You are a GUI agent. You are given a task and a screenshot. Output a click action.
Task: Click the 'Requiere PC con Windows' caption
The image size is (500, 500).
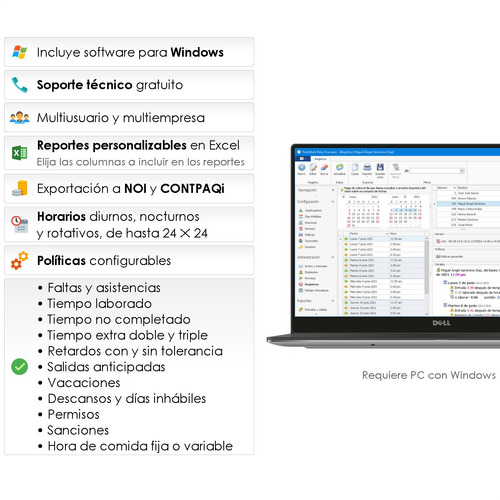[429, 375]
